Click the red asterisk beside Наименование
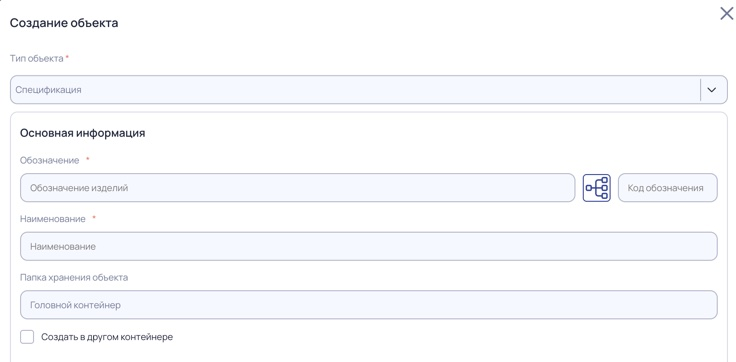The width and height of the screenshot is (736, 362). click(94, 218)
